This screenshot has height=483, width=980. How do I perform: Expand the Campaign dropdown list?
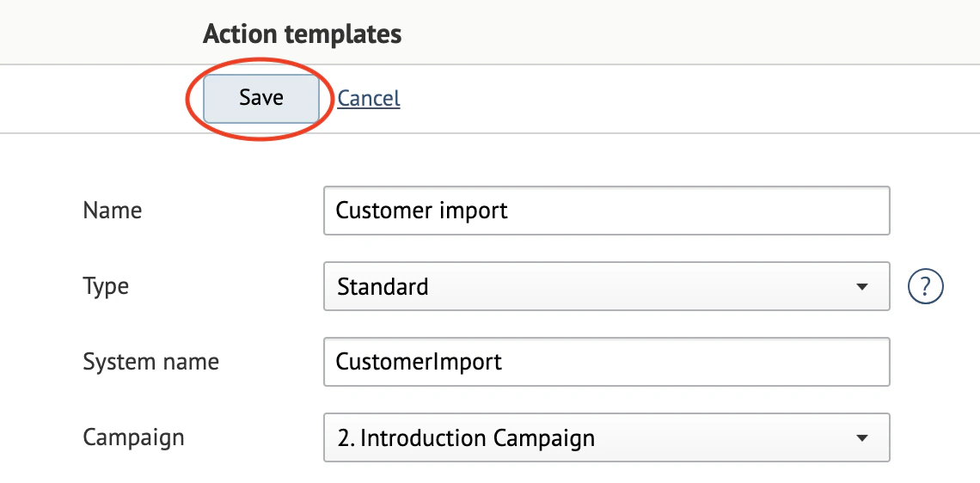[x=606, y=438]
